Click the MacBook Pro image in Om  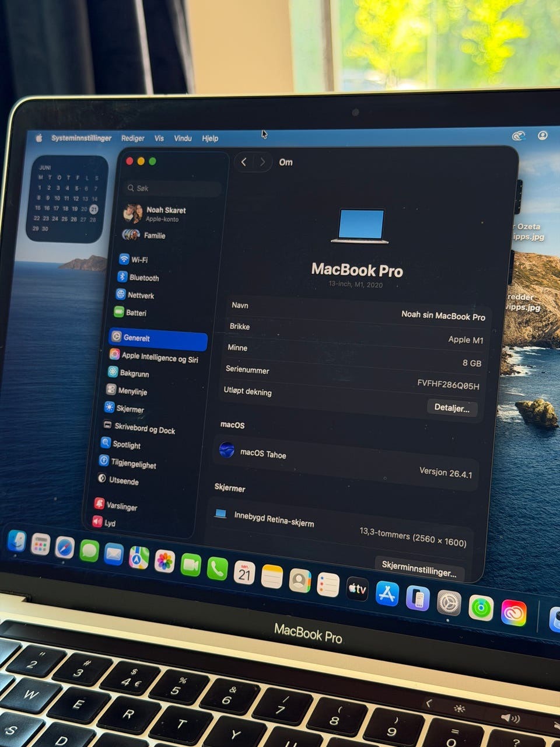[x=359, y=225]
